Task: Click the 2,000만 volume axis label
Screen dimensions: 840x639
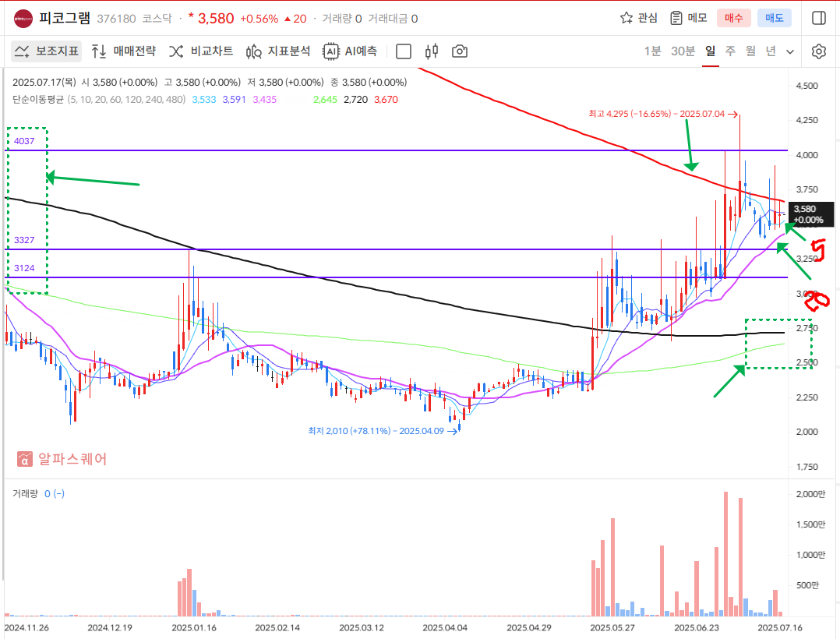Action: tap(810, 494)
